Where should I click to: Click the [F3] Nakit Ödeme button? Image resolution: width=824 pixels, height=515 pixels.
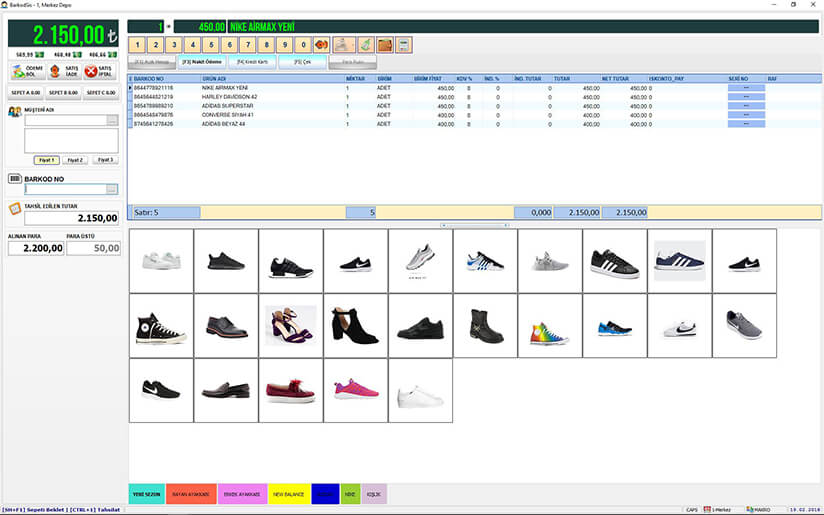click(201, 62)
